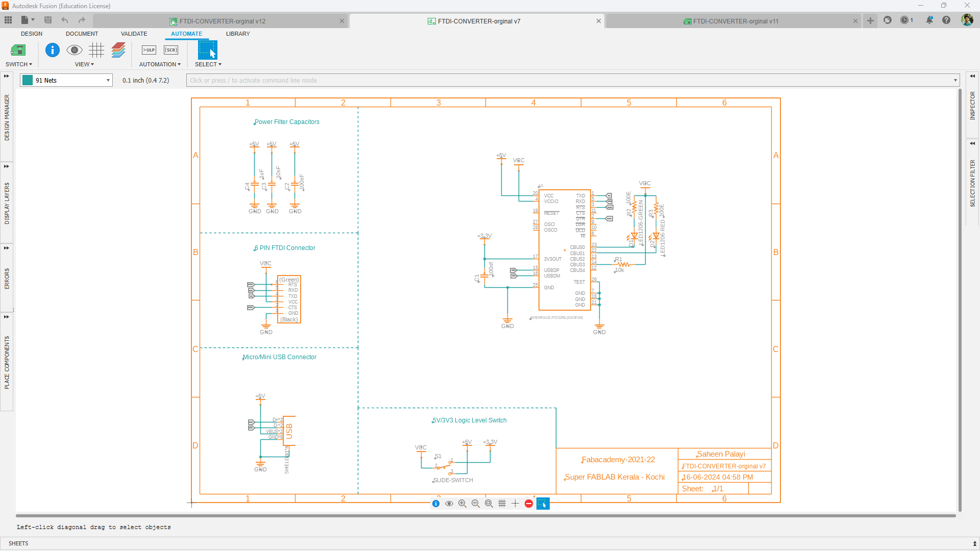The width and height of the screenshot is (980, 551).
Task: Save the document with the disk icon
Action: coord(48,20)
